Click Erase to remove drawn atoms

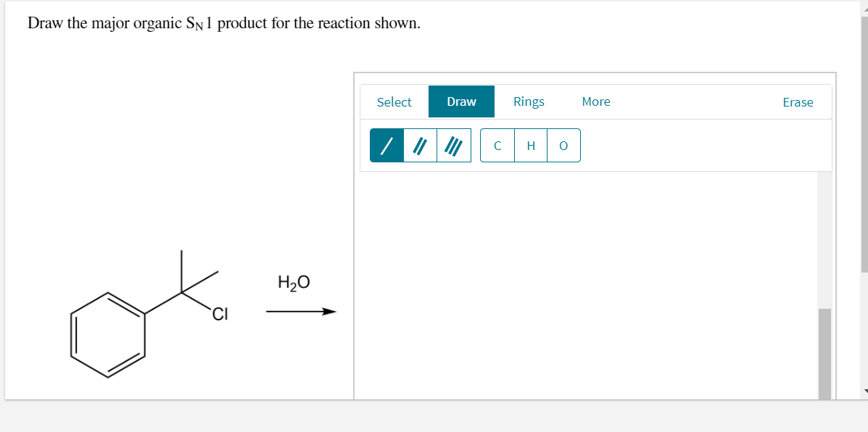coord(798,101)
